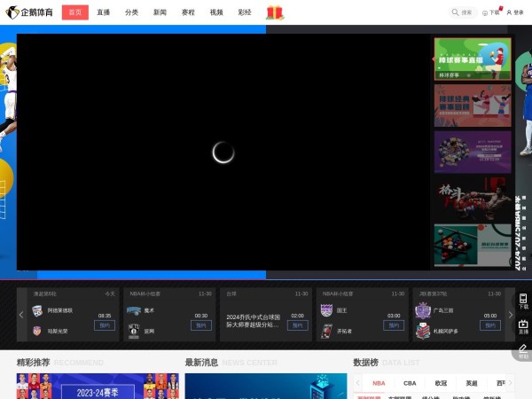Click the 下载 download link in header
This screenshot has height=399, width=532.
[490, 12]
